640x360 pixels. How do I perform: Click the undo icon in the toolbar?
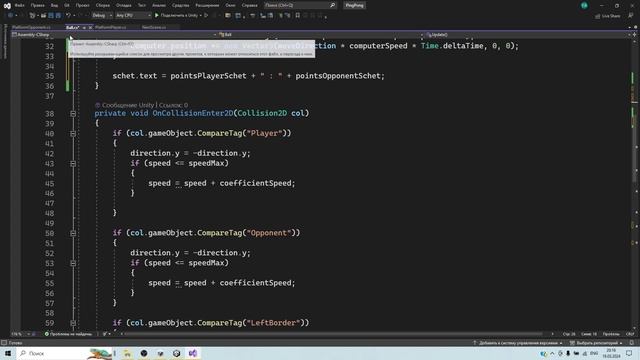pos(69,16)
